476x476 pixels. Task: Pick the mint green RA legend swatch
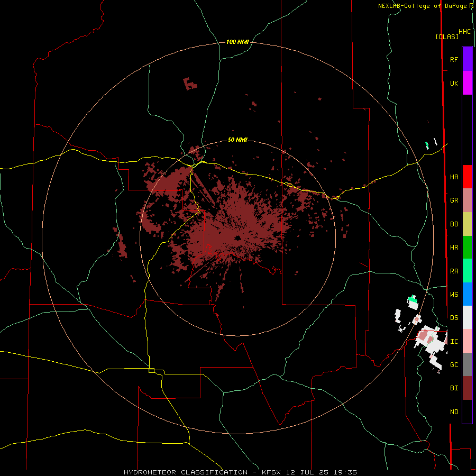tap(467, 271)
